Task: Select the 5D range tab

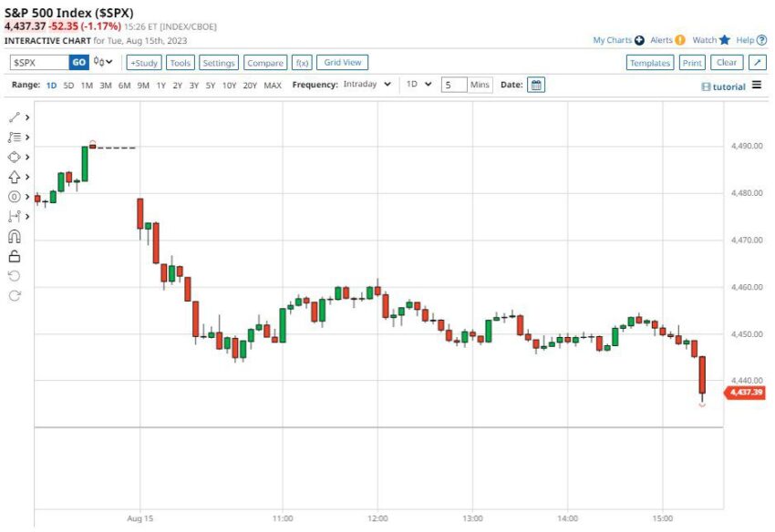Action: click(x=68, y=86)
